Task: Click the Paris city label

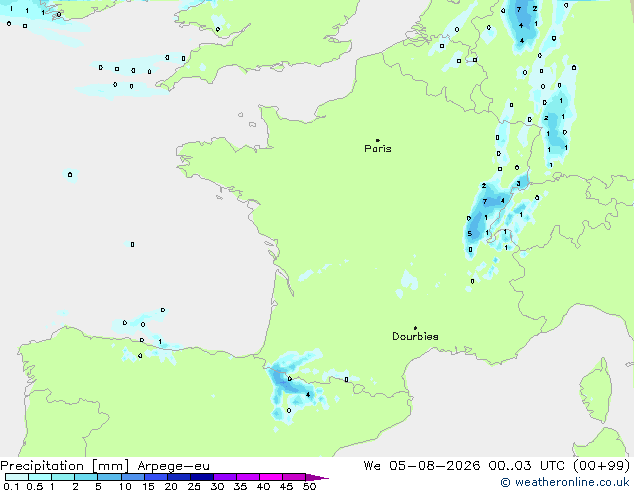Action: [x=378, y=149]
